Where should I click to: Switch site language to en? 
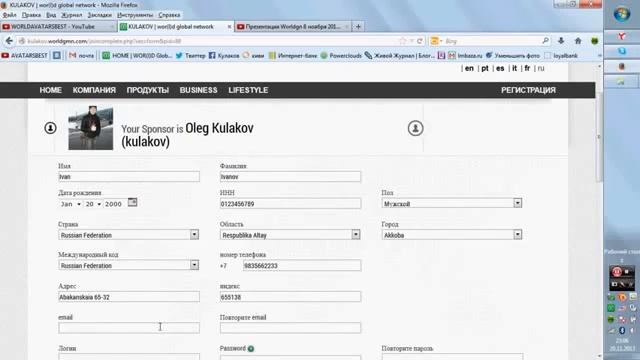(x=469, y=69)
